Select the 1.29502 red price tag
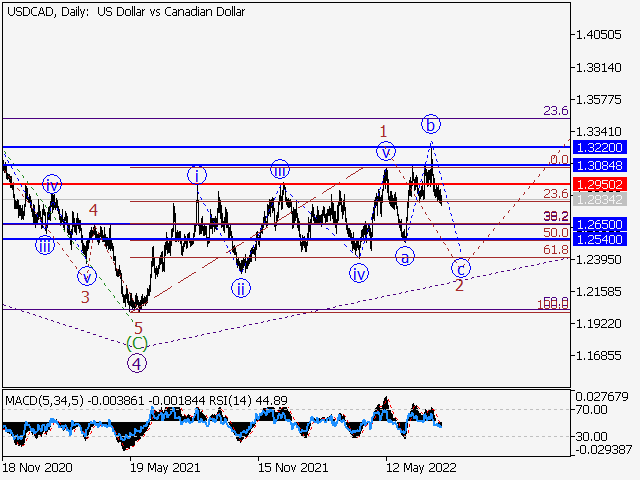This screenshot has height=480, width=640. point(602,184)
